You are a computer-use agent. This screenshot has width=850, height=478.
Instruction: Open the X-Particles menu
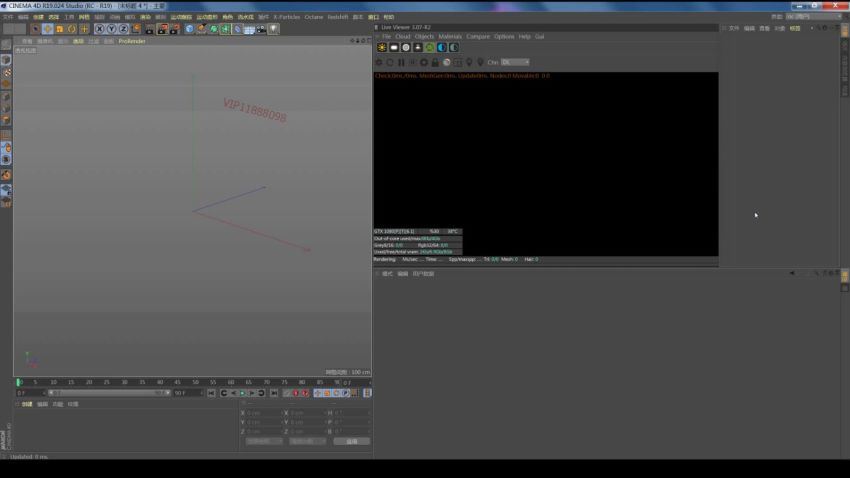coord(287,17)
